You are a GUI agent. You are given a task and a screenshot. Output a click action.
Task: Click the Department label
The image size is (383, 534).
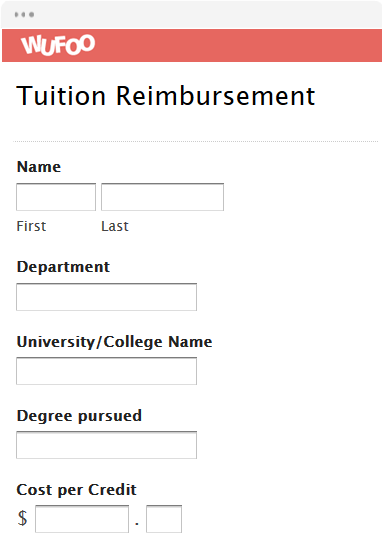click(x=63, y=267)
